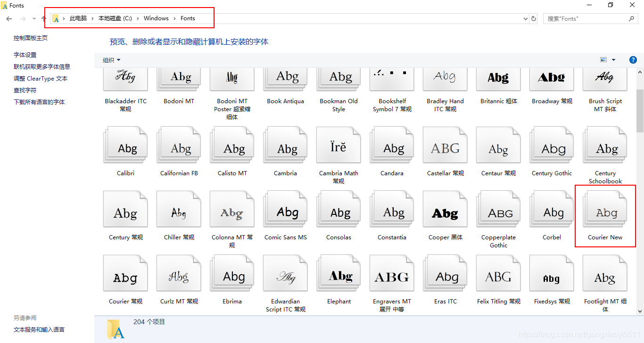Open 字体设置 link
This screenshot has height=343, width=644.
pyautogui.click(x=25, y=55)
